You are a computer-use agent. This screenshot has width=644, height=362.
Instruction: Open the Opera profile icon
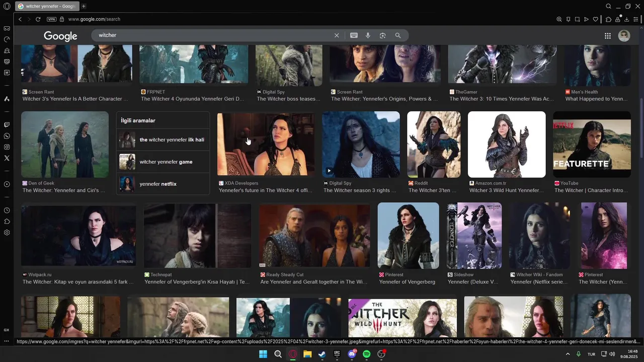[x=618, y=19]
